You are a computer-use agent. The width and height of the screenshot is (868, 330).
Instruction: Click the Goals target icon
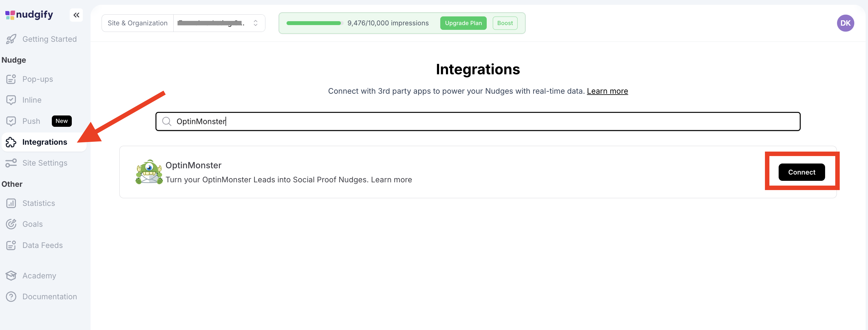[x=11, y=224]
